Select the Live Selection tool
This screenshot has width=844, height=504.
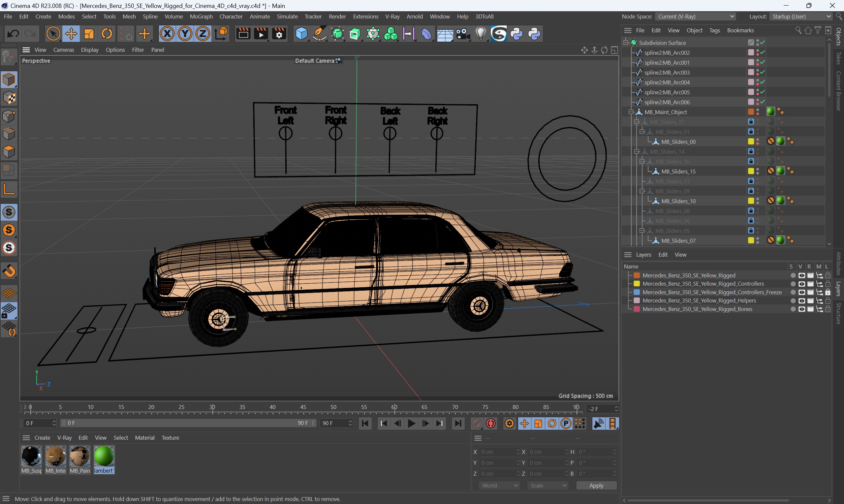(53, 34)
